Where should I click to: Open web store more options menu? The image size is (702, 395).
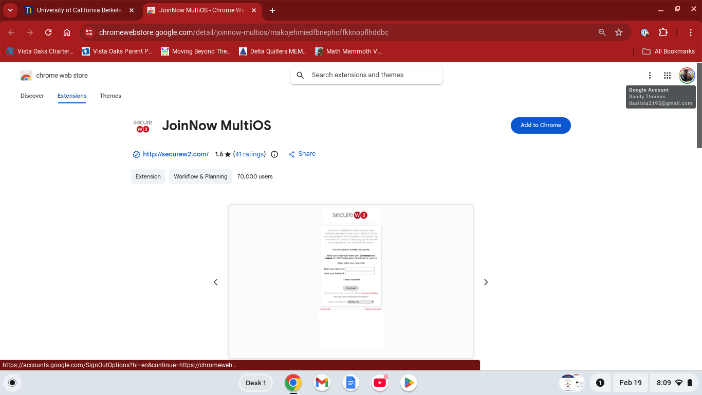[x=650, y=75]
